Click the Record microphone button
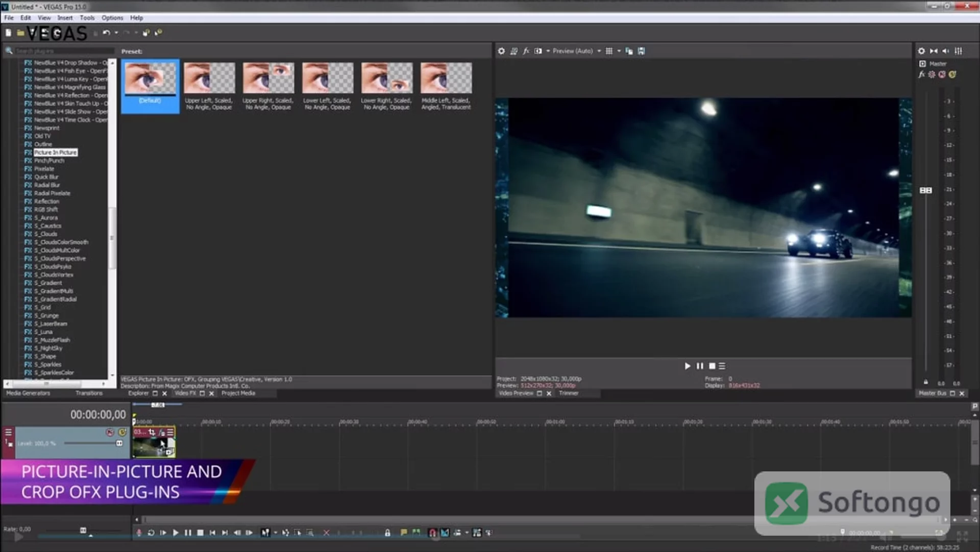The image size is (980, 552). [x=139, y=533]
